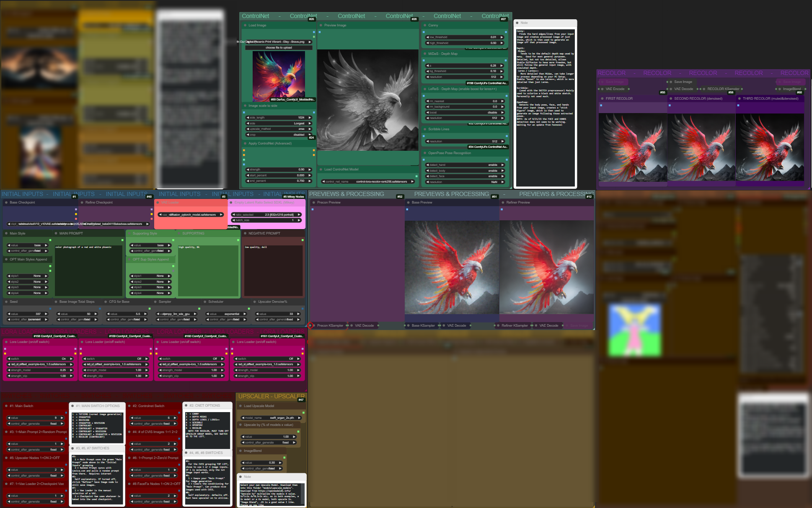Toggle boost disable setting in LeReS node
Image resolution: width=812 pixels, height=508 pixels.
point(464,113)
